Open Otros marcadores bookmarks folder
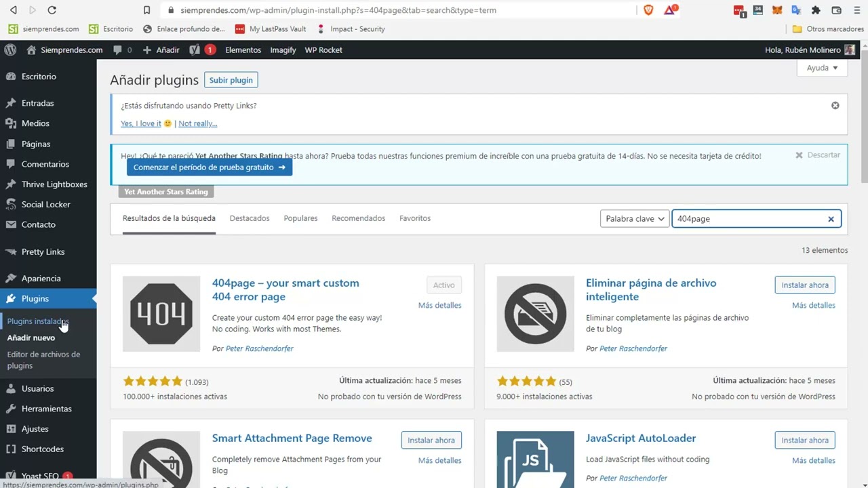The image size is (868, 488). click(828, 29)
